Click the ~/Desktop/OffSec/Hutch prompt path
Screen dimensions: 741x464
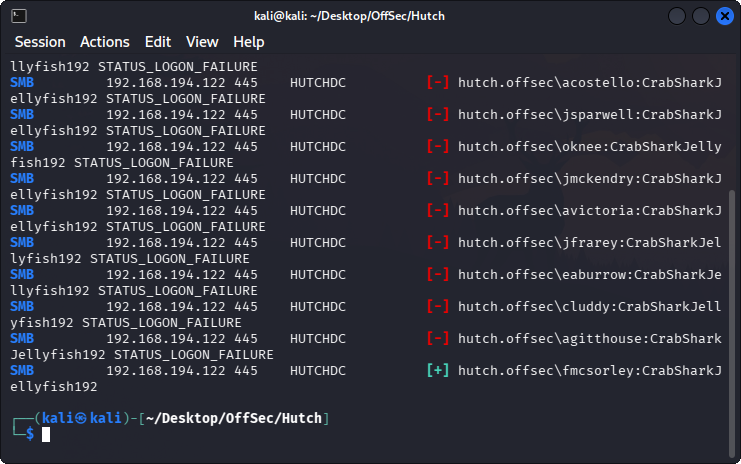pyautogui.click(x=234, y=419)
